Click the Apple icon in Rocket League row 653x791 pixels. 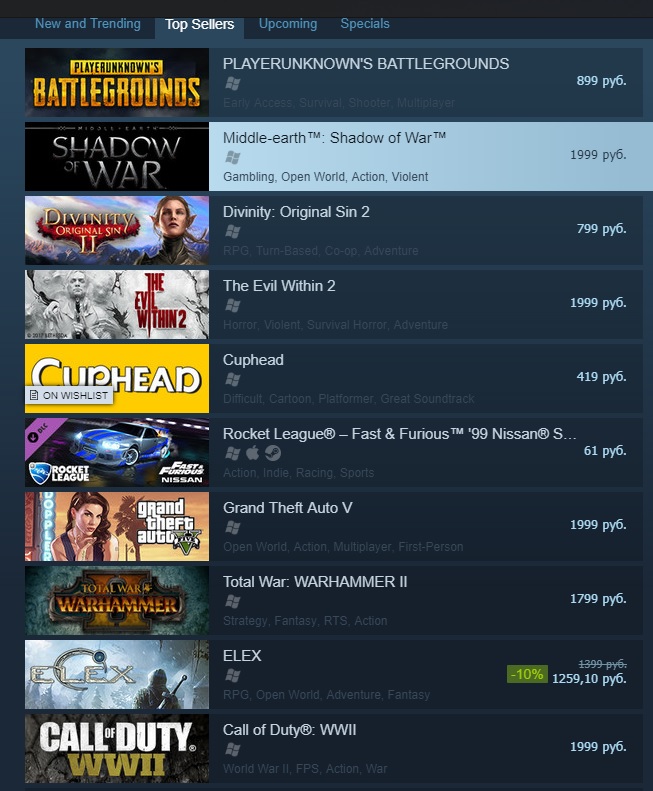point(253,453)
